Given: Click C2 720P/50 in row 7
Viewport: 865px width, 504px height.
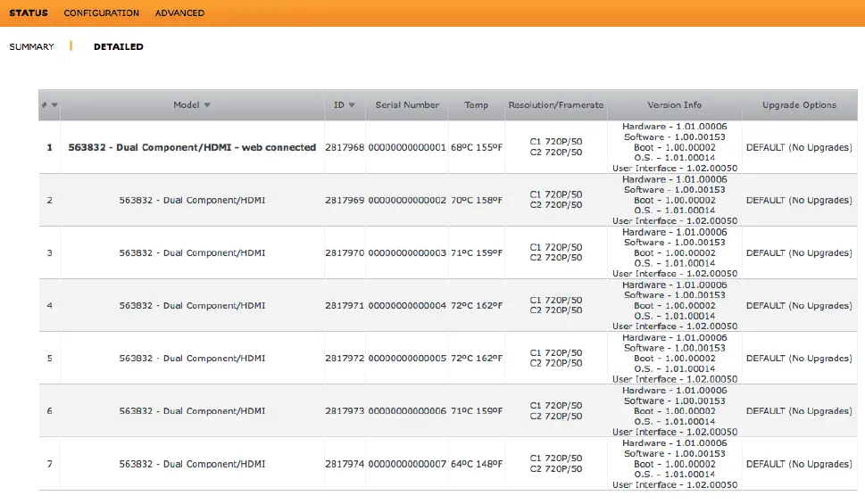Looking at the screenshot, I should [556, 468].
